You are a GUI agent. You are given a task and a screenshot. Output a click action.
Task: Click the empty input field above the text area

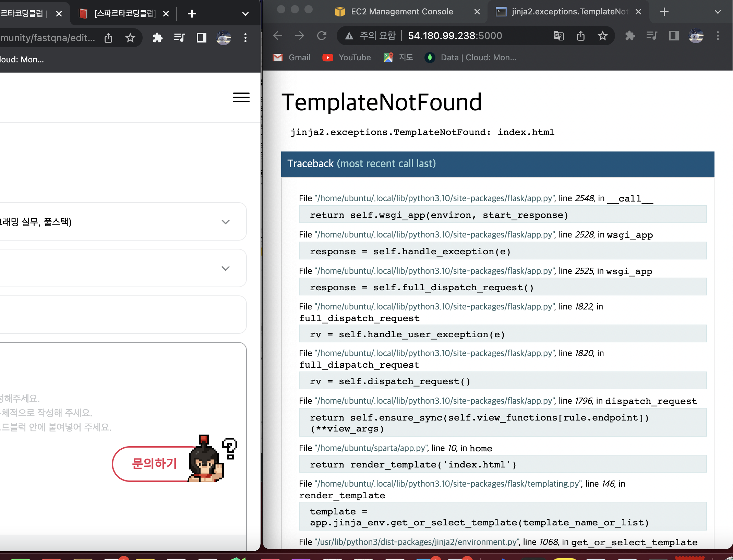click(x=123, y=315)
